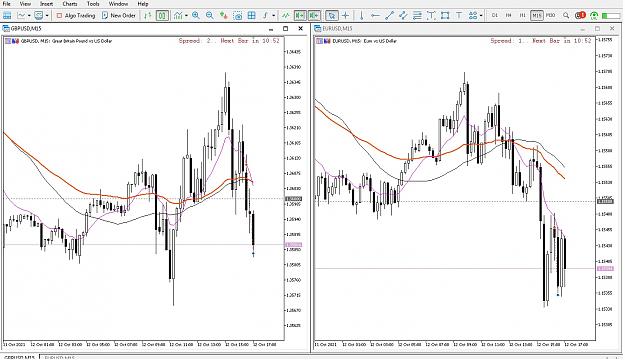This screenshot has width=625, height=360.
Task: Expand the indicators dropdown arrow
Action: click(x=273, y=16)
